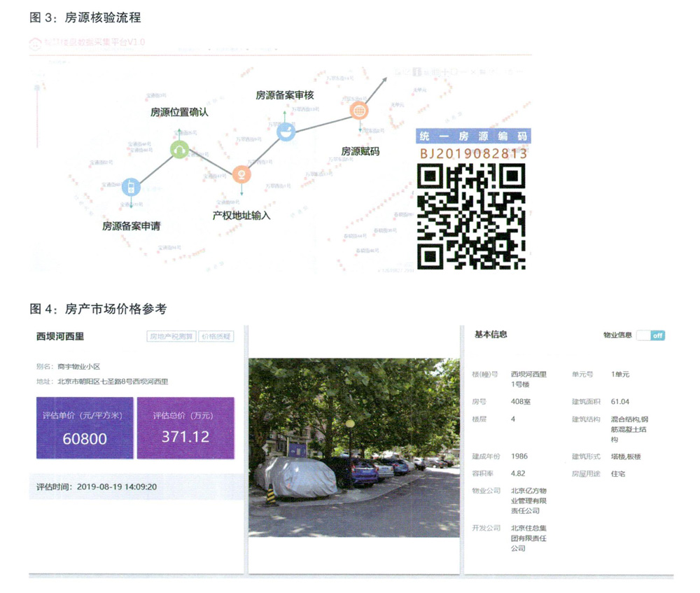Select the building value 西坝河西里1号楼
This screenshot has height=593, width=700.
click(x=528, y=379)
